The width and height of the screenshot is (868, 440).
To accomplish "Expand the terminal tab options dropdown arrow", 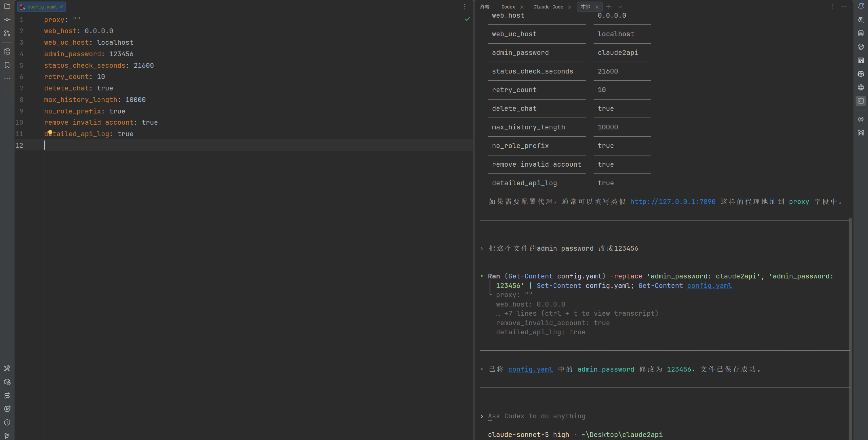I will [x=620, y=7].
